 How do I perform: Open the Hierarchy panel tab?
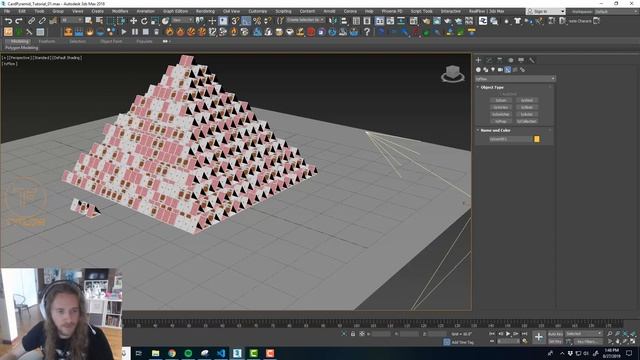(x=500, y=60)
